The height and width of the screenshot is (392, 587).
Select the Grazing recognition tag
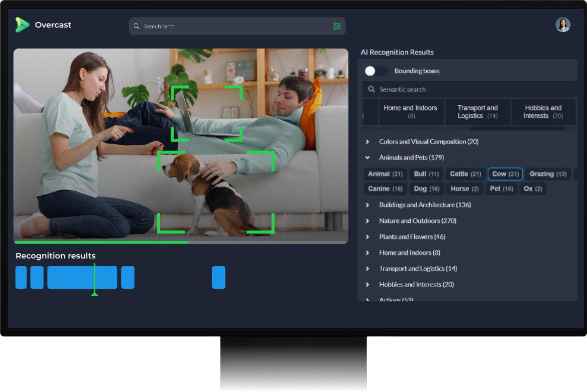coord(548,174)
